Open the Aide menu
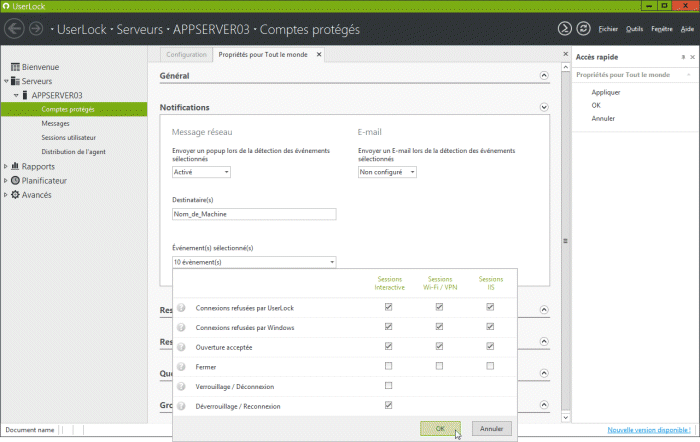Viewport: 700px width, 442px height. (x=687, y=29)
